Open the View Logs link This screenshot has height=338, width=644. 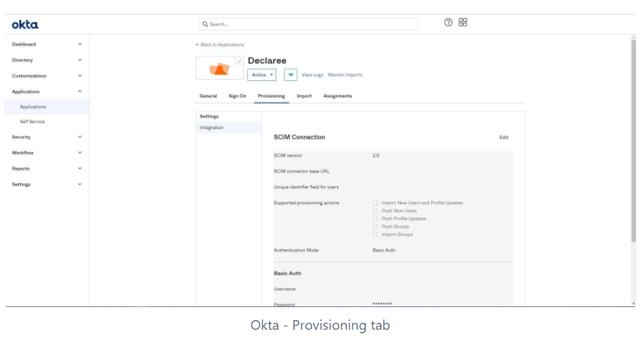[x=312, y=75]
